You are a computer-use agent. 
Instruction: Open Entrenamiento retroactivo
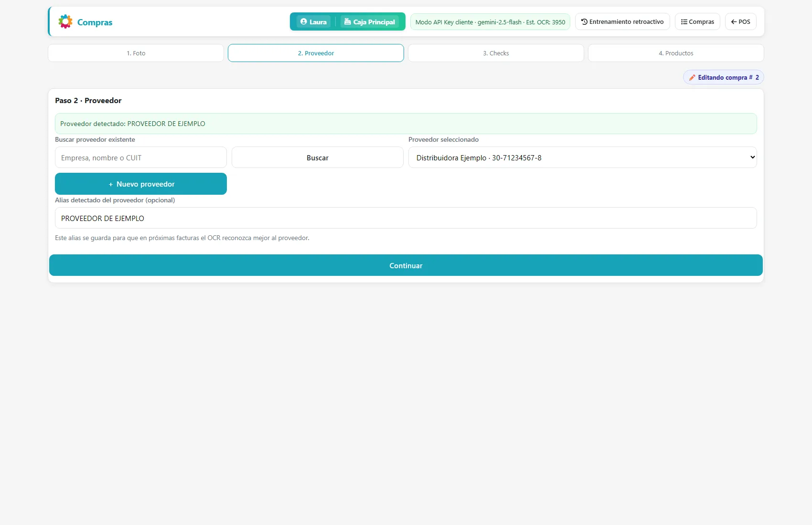click(x=622, y=21)
